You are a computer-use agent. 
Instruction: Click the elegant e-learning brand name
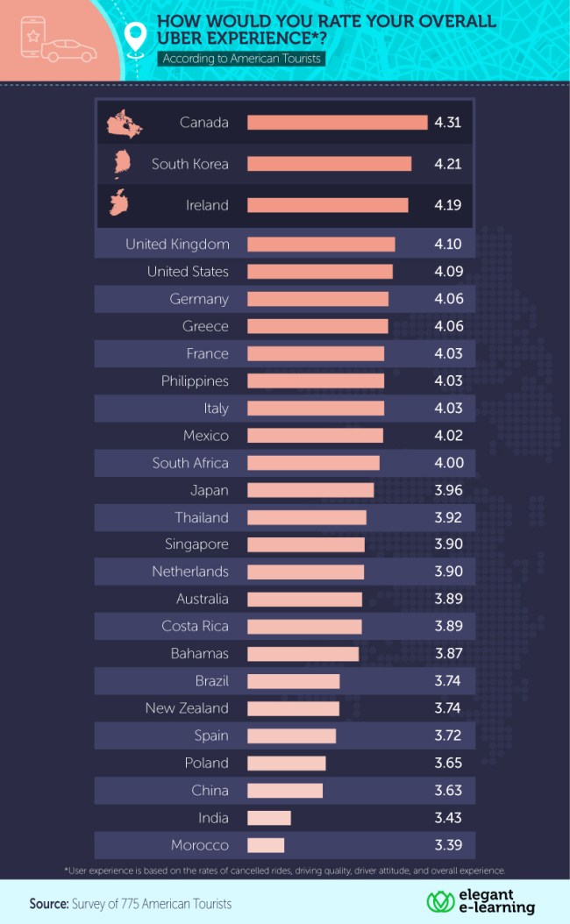pyautogui.click(x=496, y=901)
